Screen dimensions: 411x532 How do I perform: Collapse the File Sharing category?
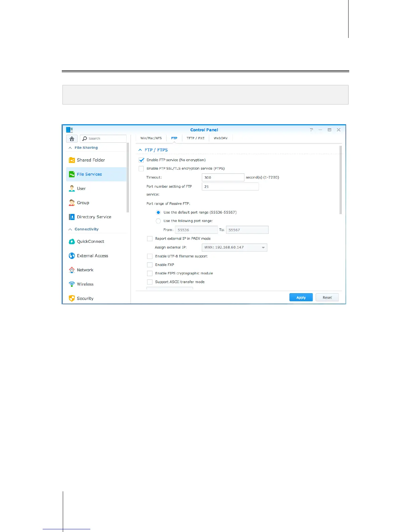coord(70,148)
